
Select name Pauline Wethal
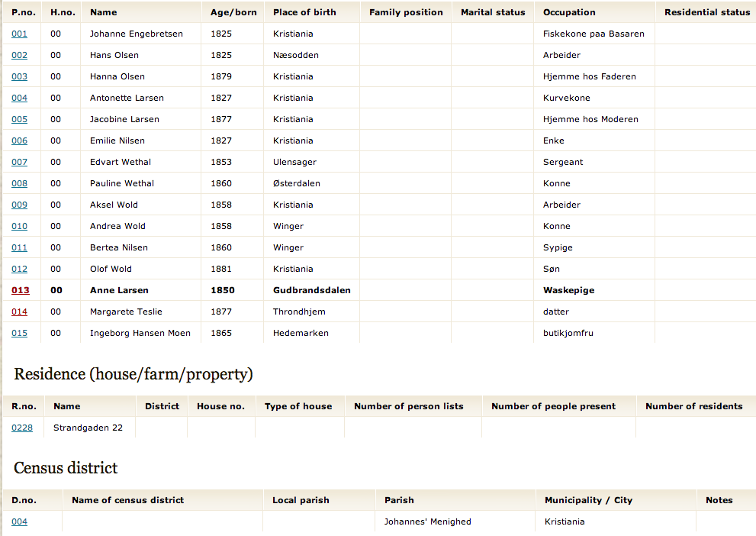(x=122, y=183)
